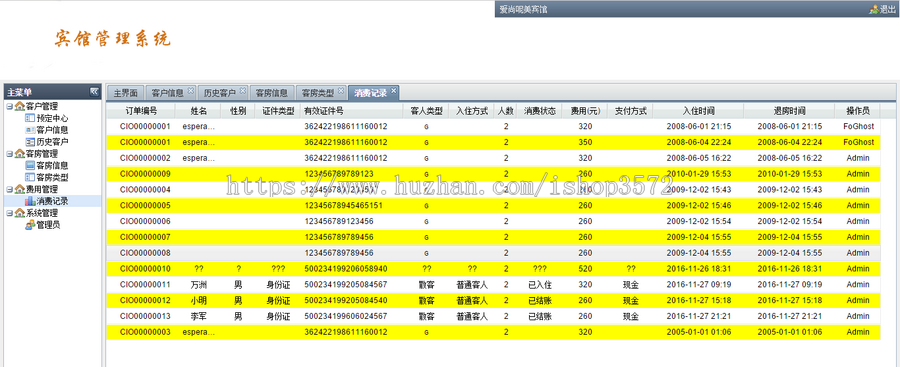The width and height of the screenshot is (900, 367).
Task: Click the 退出 logout link
Action: tap(883, 9)
